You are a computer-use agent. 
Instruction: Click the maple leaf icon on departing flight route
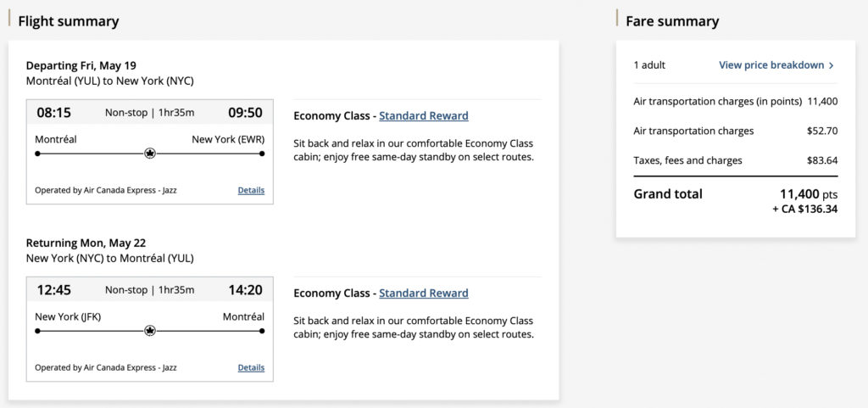(150, 154)
